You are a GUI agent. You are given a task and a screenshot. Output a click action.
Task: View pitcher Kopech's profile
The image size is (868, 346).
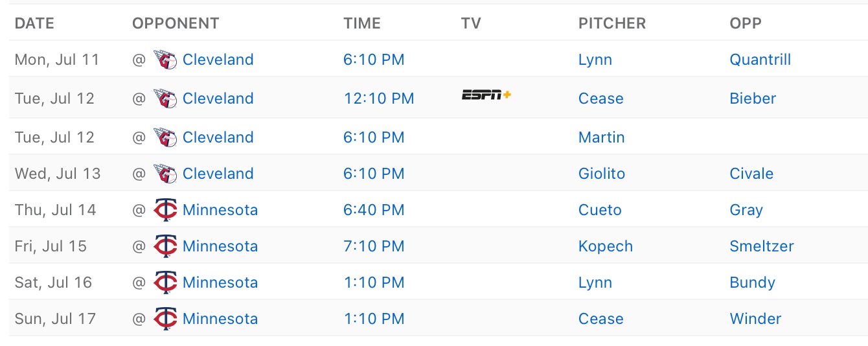[605, 246]
